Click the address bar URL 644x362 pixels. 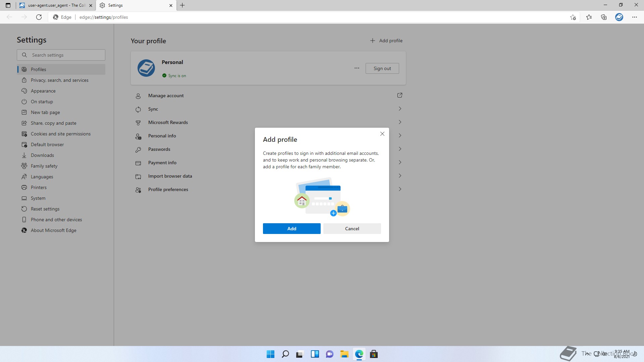tap(104, 17)
